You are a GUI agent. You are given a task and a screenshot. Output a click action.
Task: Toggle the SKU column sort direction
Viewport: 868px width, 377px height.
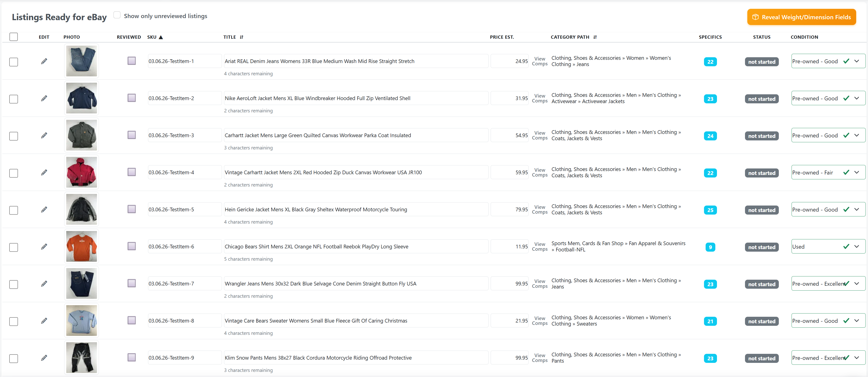[161, 37]
